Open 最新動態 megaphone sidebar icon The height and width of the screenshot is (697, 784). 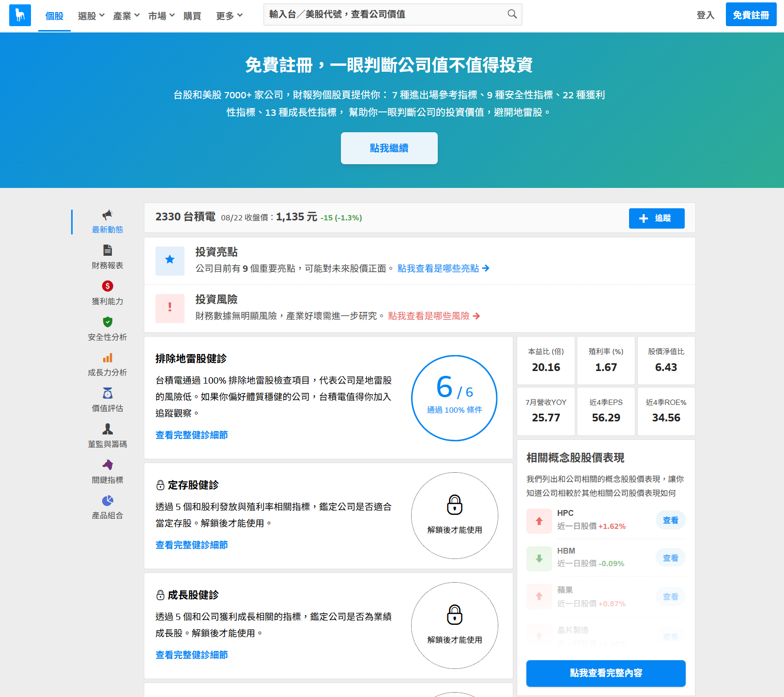[108, 215]
